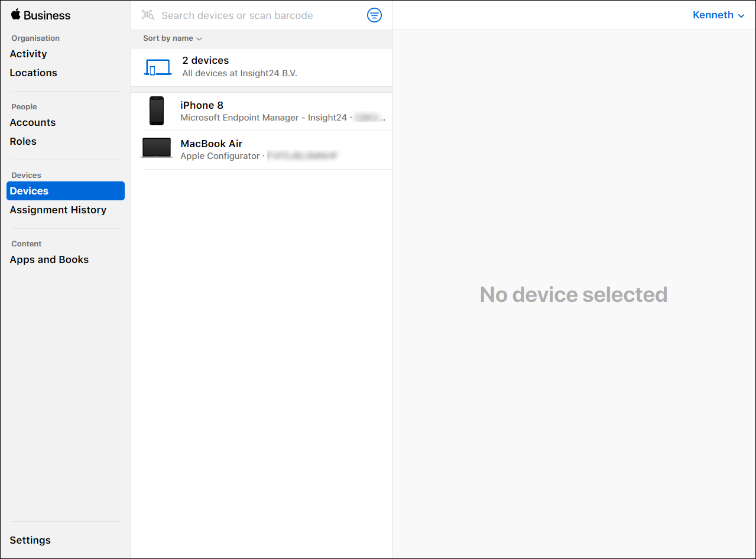Click the iPhone 8 device image
Screen dimensions: 756x559
[157, 111]
